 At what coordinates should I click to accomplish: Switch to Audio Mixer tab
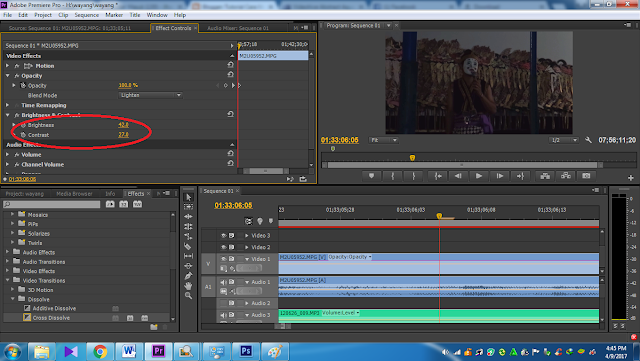[238, 28]
